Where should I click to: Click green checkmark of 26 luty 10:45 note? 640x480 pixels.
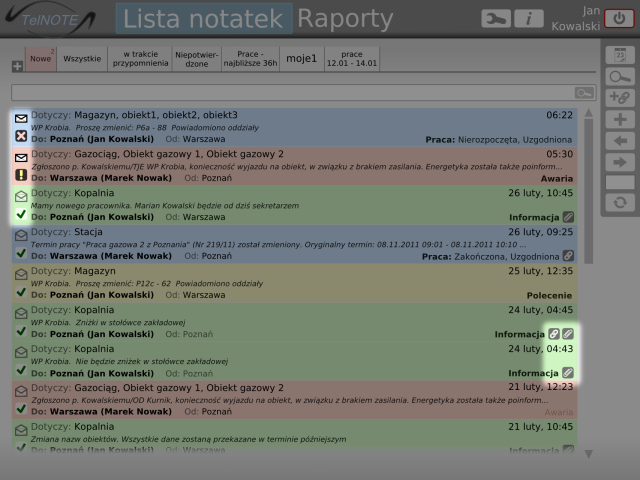coord(21,214)
